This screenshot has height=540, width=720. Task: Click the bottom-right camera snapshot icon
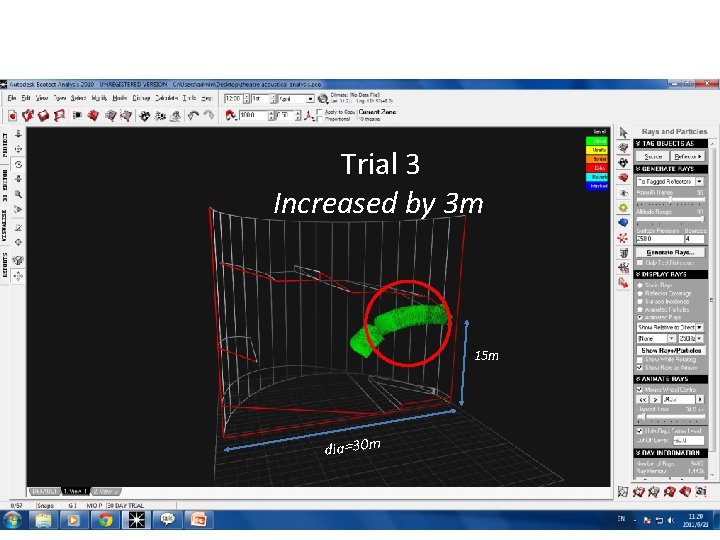click(701, 491)
